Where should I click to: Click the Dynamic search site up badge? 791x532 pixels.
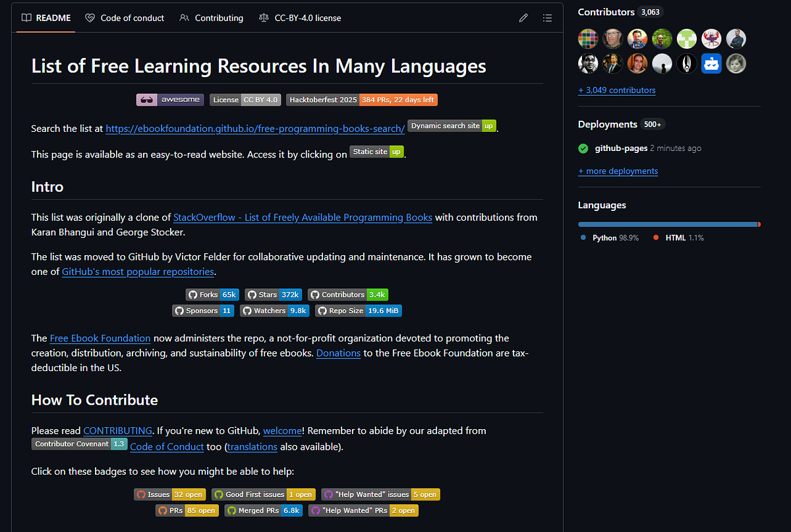[452, 125]
